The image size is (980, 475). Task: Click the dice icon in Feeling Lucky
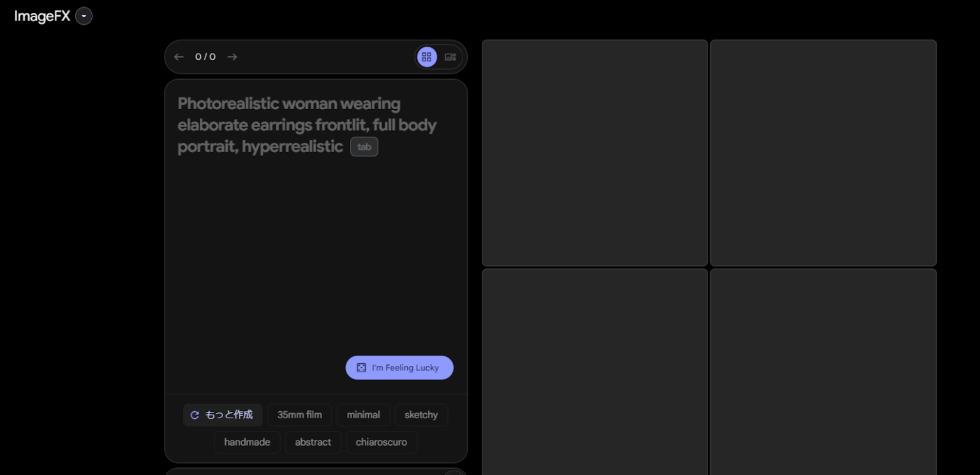point(361,368)
